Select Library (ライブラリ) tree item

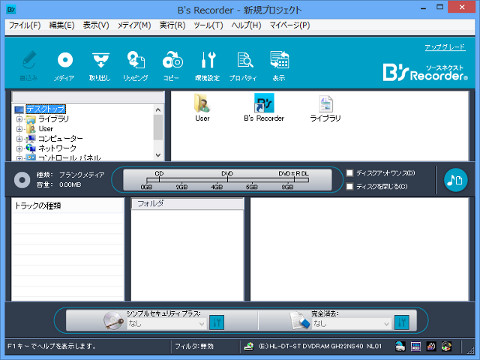53,119
